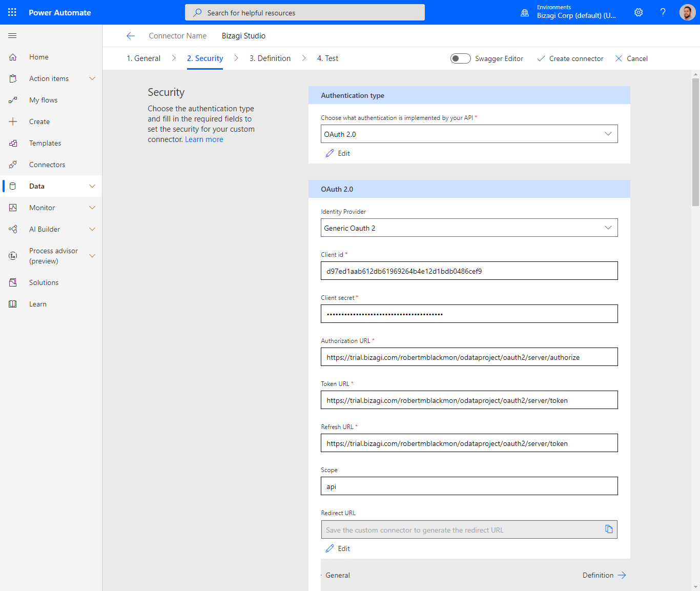Expand the Process advisor chevron
This screenshot has width=700, height=591.
tap(92, 256)
